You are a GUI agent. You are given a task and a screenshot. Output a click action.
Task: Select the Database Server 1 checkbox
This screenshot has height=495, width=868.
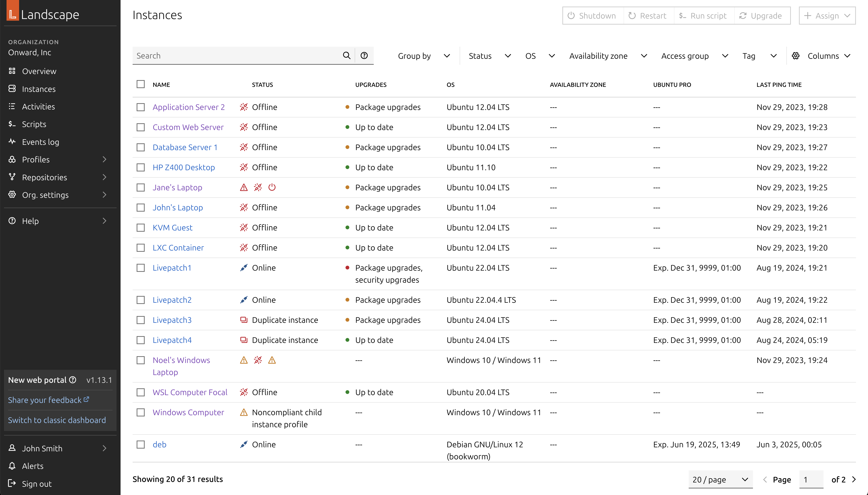point(140,147)
